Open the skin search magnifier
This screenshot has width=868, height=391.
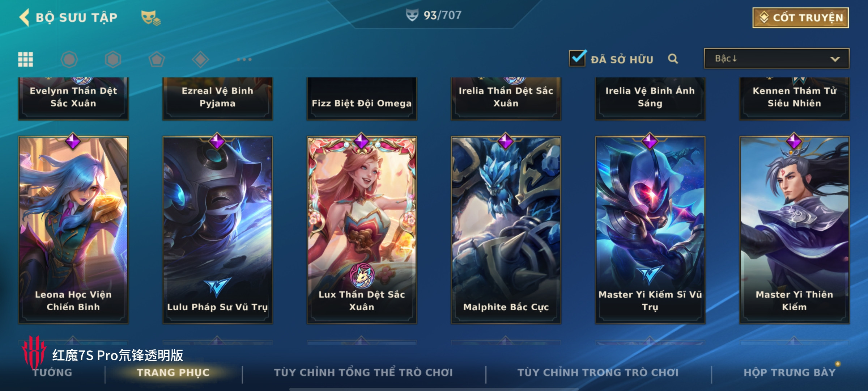(x=673, y=59)
